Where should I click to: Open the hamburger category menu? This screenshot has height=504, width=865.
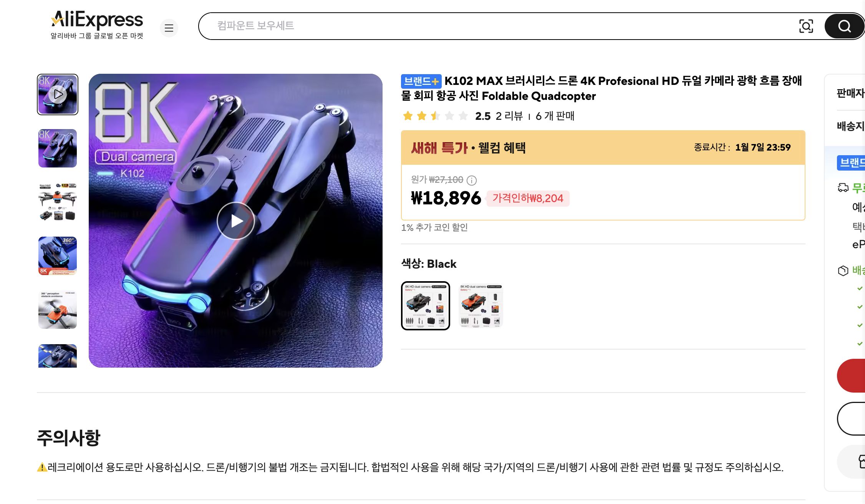point(169,28)
